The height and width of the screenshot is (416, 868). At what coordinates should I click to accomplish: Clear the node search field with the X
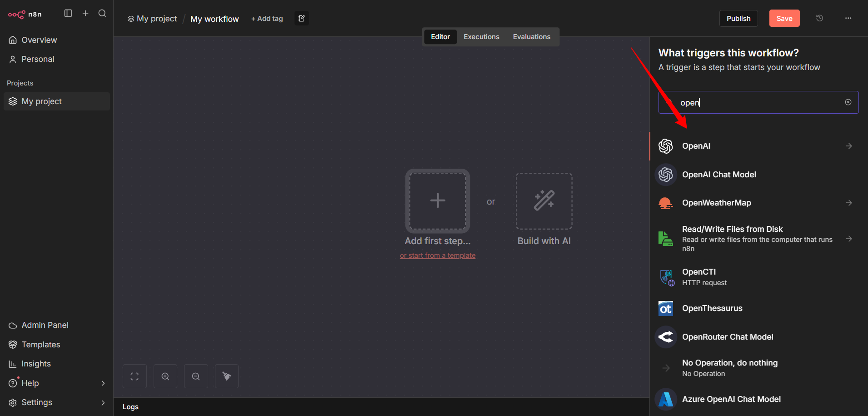coord(848,102)
